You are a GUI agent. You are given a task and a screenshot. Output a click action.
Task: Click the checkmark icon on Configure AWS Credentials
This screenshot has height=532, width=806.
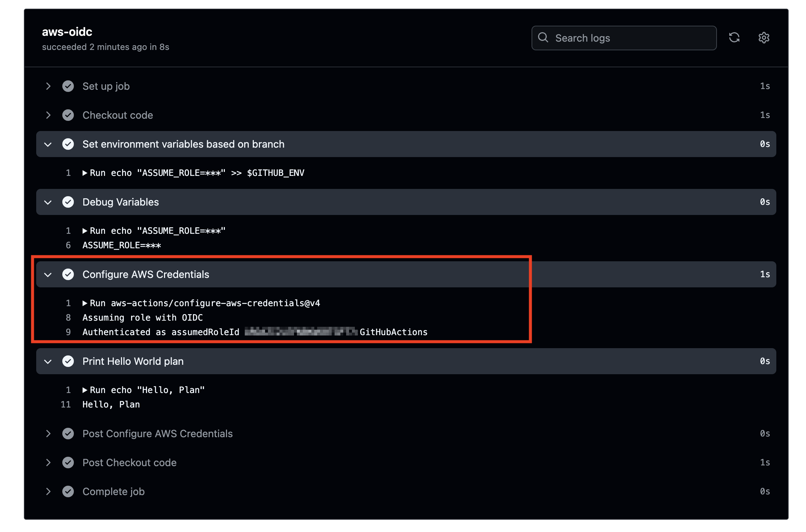click(x=68, y=274)
